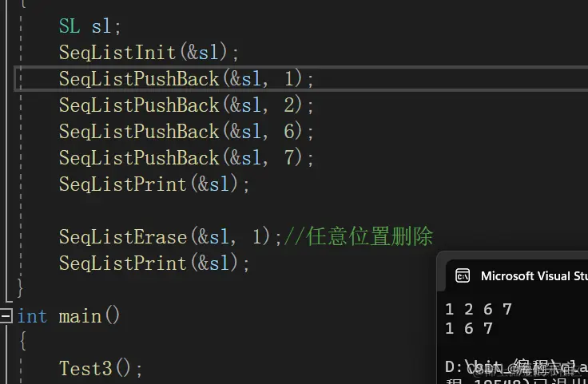588x384 pixels.
Task: Click the Test3() call in main
Action: coord(101,369)
